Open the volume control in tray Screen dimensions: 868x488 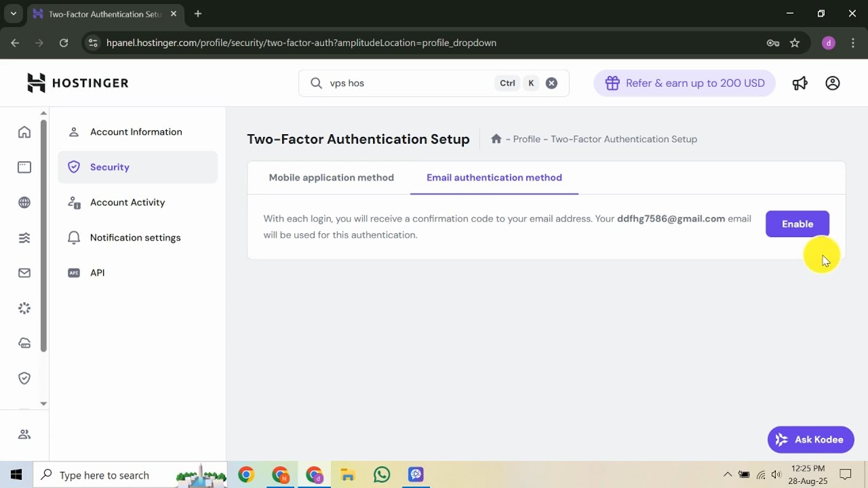pyautogui.click(x=776, y=475)
